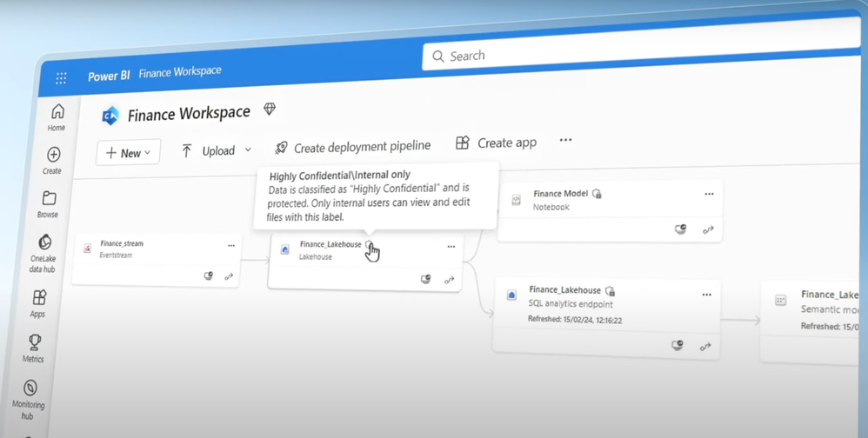The height and width of the screenshot is (438, 868).
Task: Click Finance Workspace breadcrumb in the header
Action: (180, 72)
